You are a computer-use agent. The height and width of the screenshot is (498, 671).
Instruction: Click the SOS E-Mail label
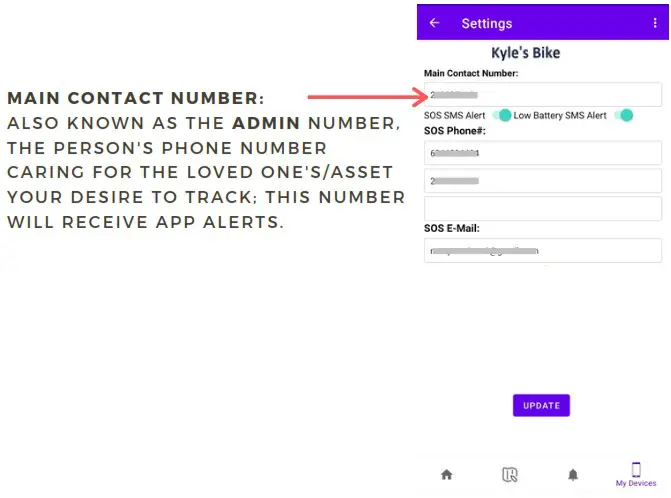[x=452, y=228]
